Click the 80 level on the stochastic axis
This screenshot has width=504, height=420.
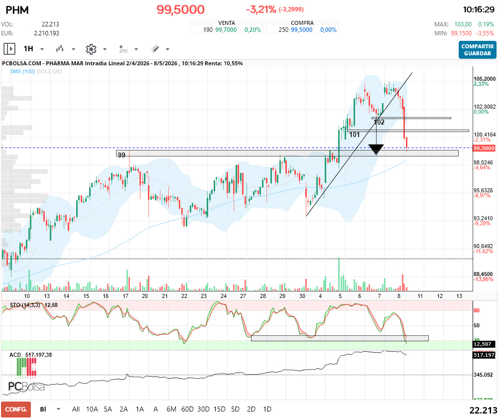[x=476, y=311]
